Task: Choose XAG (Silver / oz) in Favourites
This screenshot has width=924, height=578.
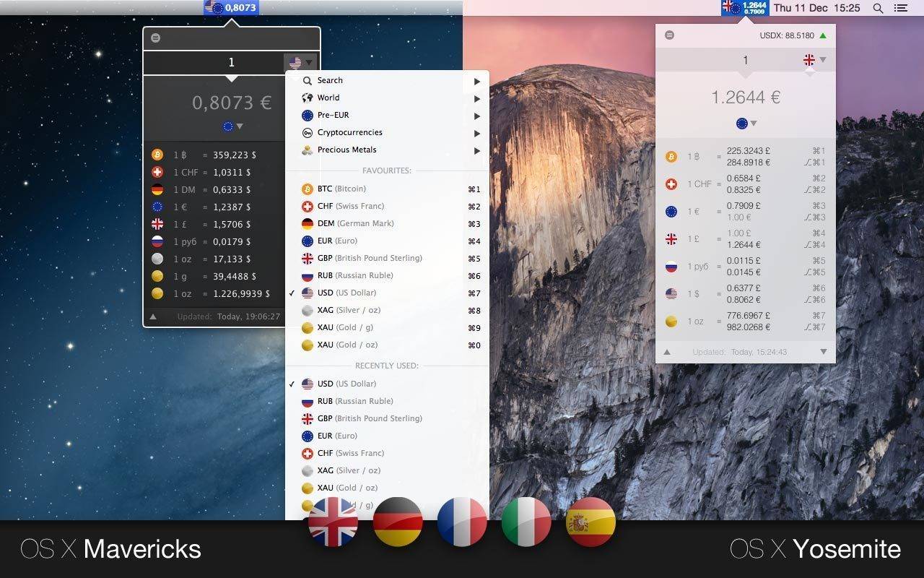Action: tap(387, 310)
